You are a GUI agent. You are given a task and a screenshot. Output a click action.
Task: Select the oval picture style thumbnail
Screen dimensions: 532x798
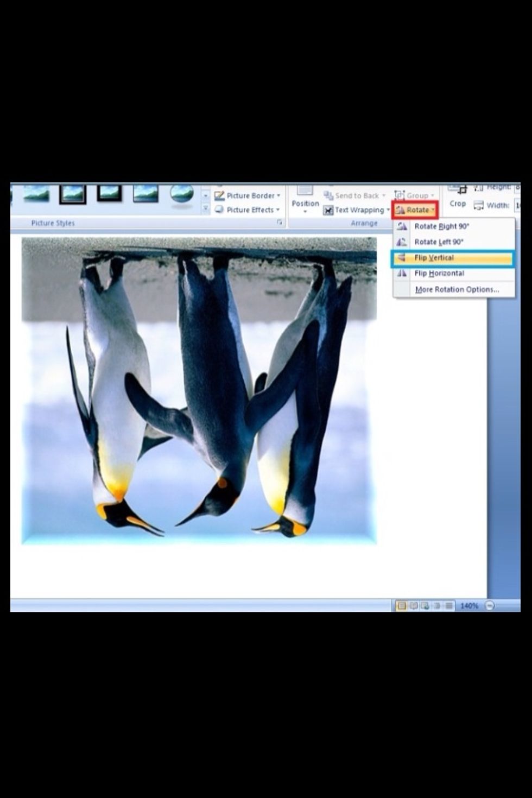click(x=182, y=194)
